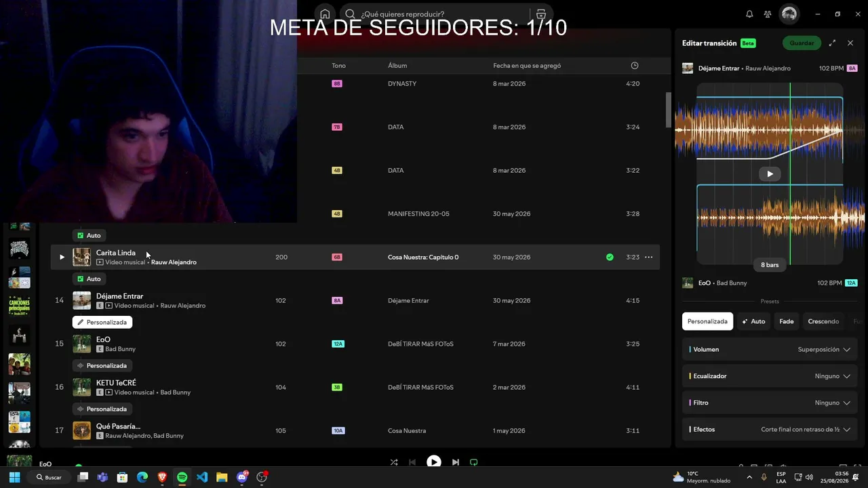Edit the Personalizada transition below Déjame Entrar
This screenshot has height=488, width=868.
[102, 322]
